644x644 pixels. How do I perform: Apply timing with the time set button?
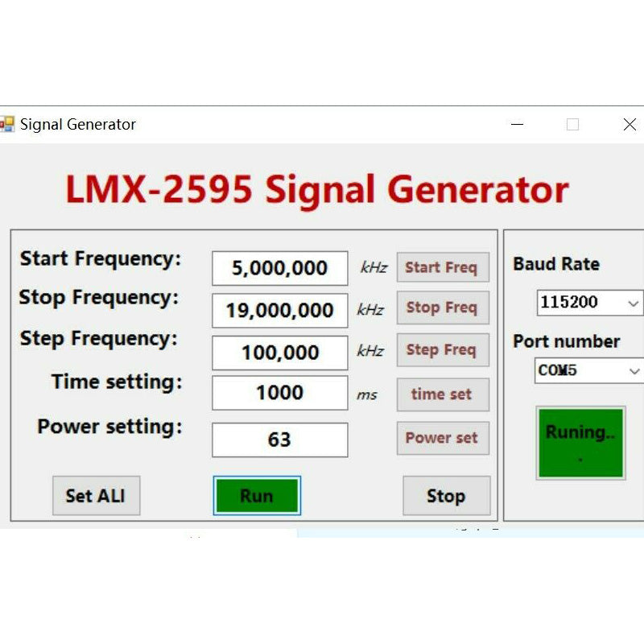(442, 394)
